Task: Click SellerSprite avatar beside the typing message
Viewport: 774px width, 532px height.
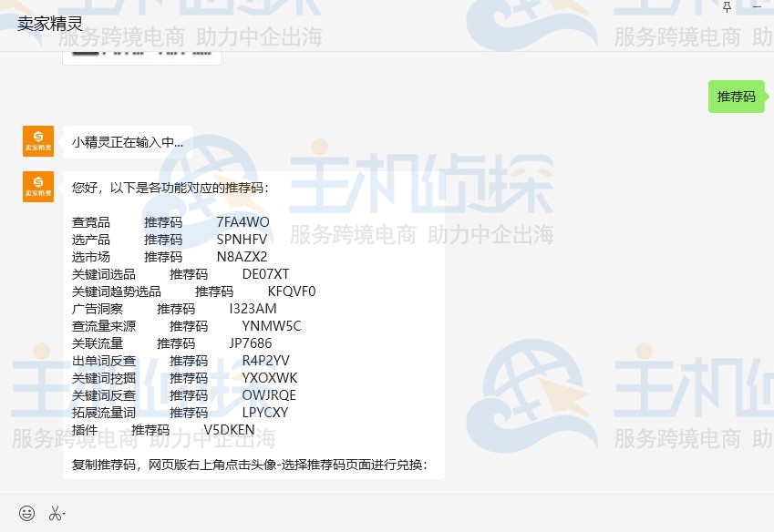Action: point(38,141)
